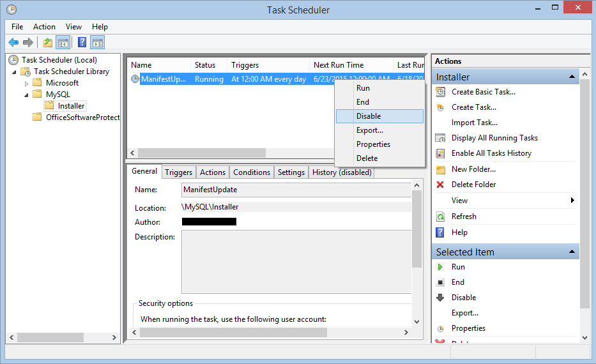Click the General tab vertical scrollbar down arrow
Image resolution: width=596 pixels, height=364 pixels.
417,321
